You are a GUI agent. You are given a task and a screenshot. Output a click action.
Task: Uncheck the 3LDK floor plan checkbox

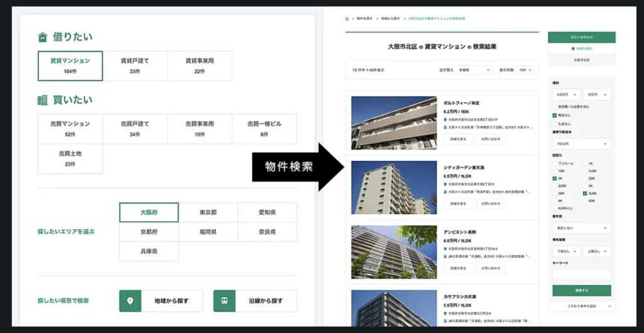tap(584, 194)
